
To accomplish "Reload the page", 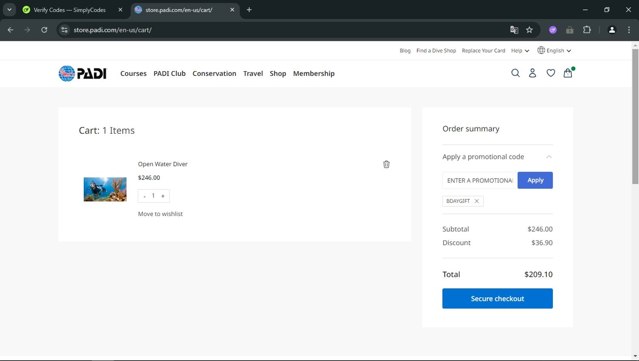I will point(44,30).
